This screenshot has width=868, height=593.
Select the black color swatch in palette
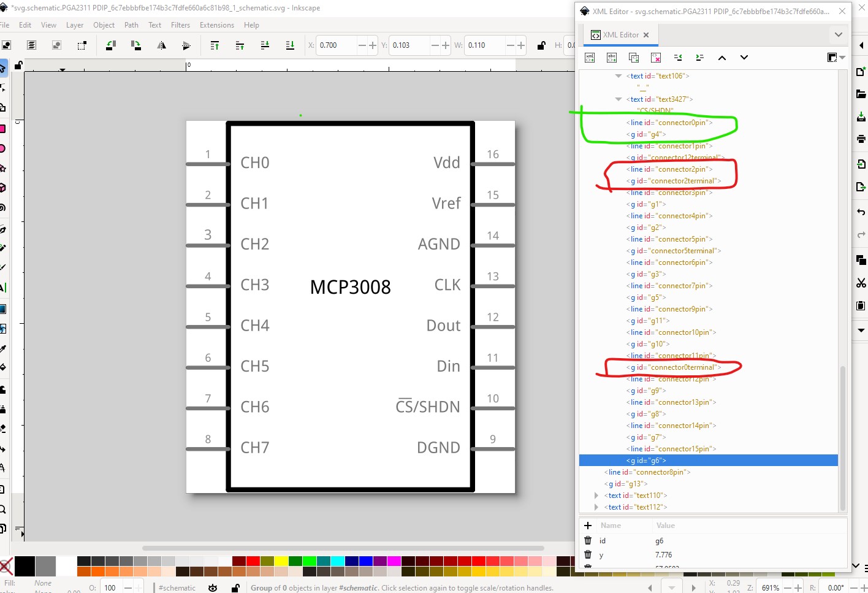pos(25,566)
